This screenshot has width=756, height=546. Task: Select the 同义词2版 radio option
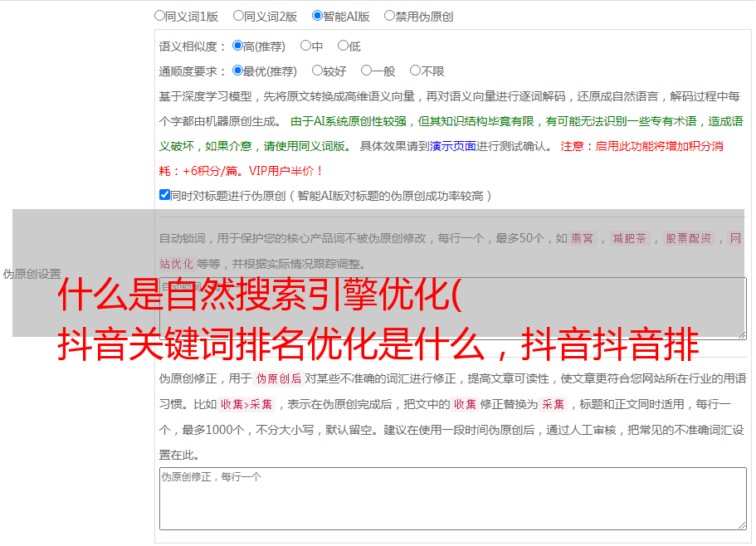238,16
